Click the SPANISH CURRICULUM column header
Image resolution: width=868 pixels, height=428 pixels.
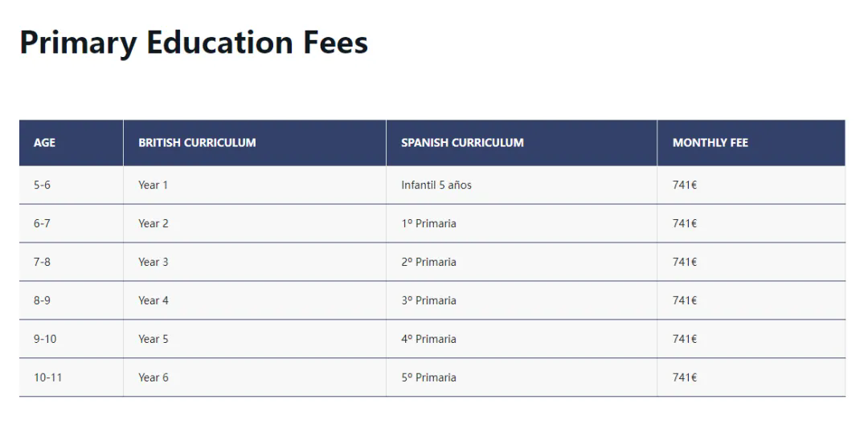click(x=522, y=143)
